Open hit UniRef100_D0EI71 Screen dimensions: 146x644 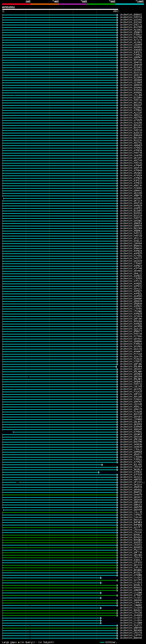[131, 25]
